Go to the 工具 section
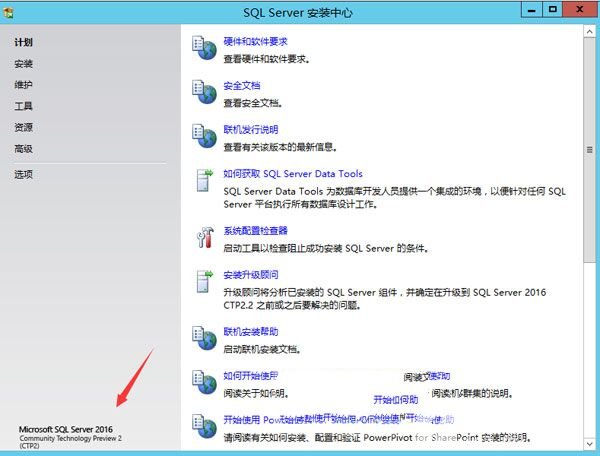This screenshot has width=600, height=456. 24,106
